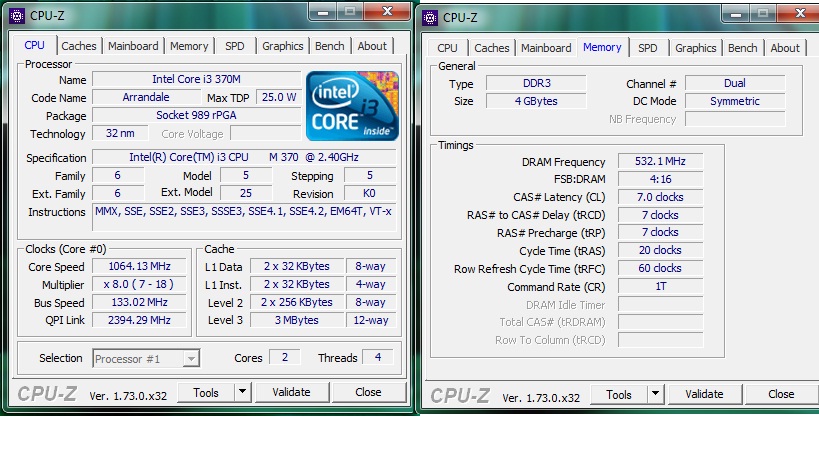The image size is (819, 460).
Task: Click DC Mode 'Symmetric' value
Action: tap(735, 101)
